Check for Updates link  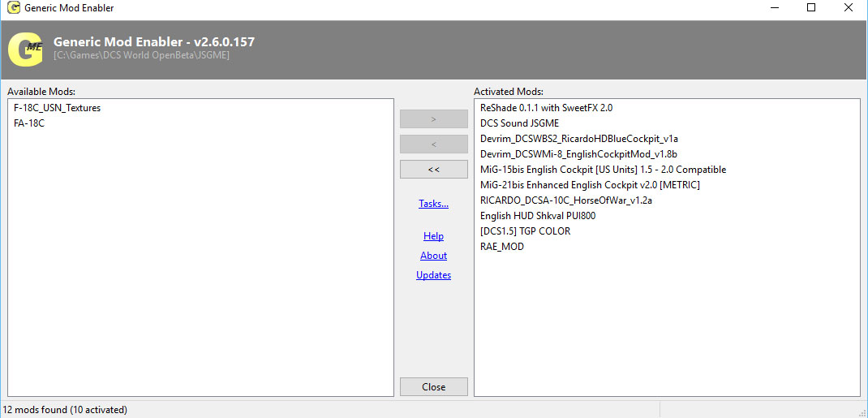point(433,275)
